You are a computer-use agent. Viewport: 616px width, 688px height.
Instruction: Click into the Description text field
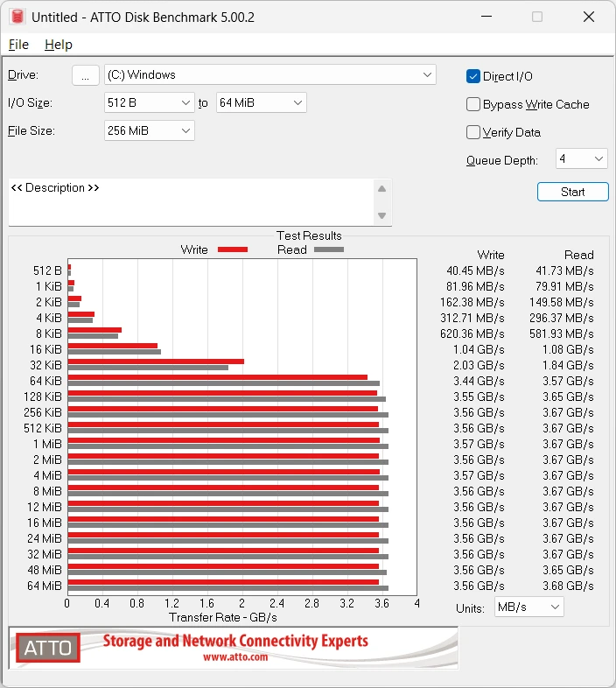tap(191, 202)
